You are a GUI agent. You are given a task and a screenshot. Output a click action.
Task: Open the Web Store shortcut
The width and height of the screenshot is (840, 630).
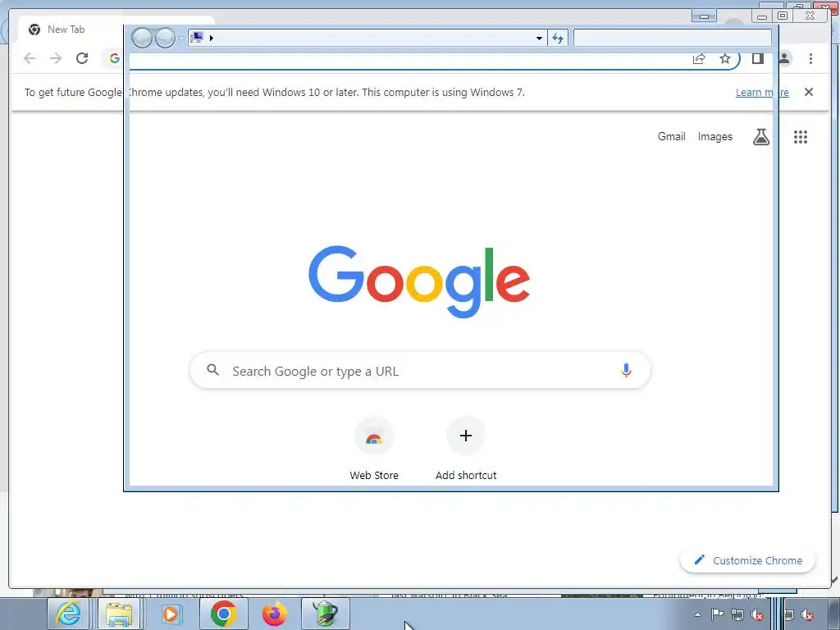pyautogui.click(x=374, y=449)
